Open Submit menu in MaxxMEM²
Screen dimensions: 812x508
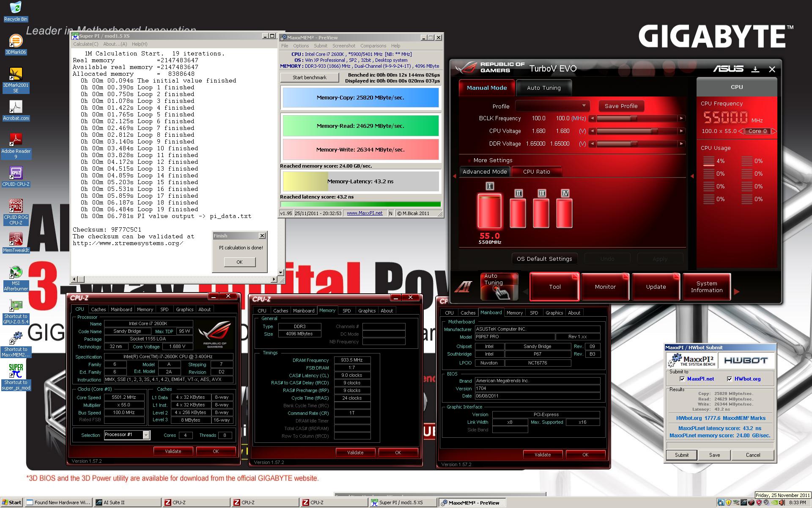point(320,46)
